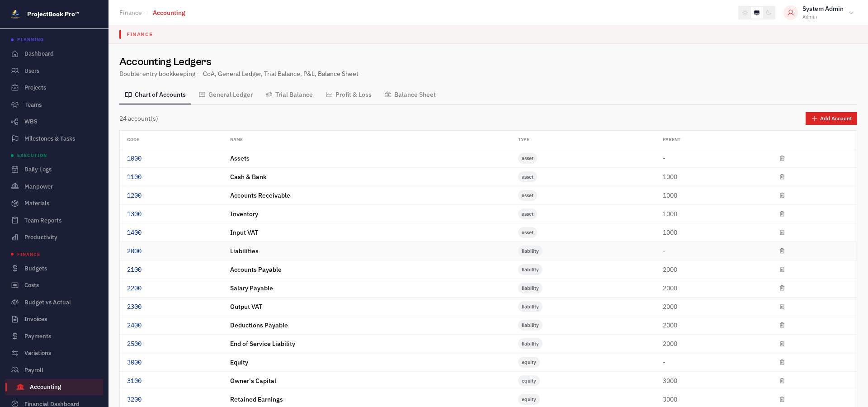Open account code 1000 link
Screen dimensions: 868x407
(134, 158)
